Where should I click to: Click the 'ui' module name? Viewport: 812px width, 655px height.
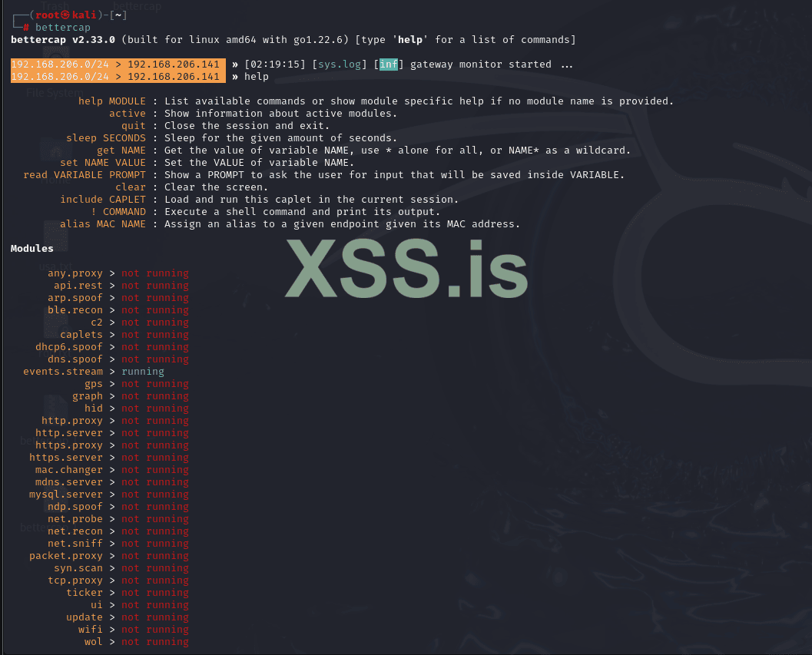click(x=97, y=605)
